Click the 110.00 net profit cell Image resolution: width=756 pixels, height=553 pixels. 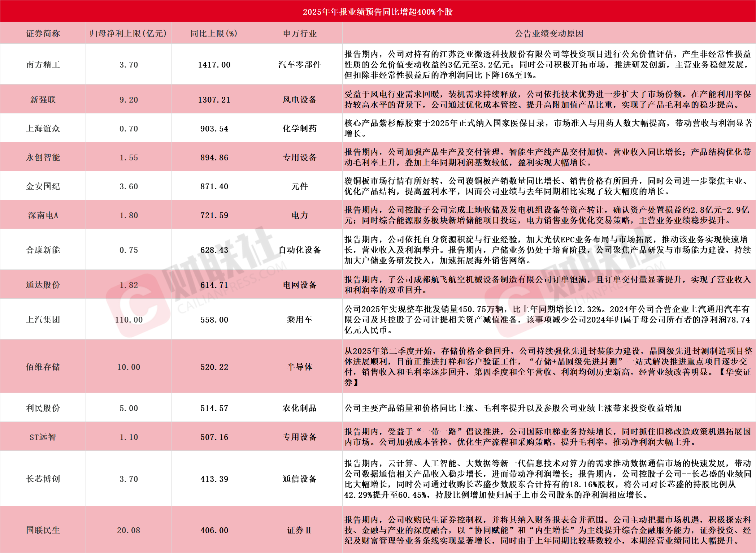[x=128, y=319]
